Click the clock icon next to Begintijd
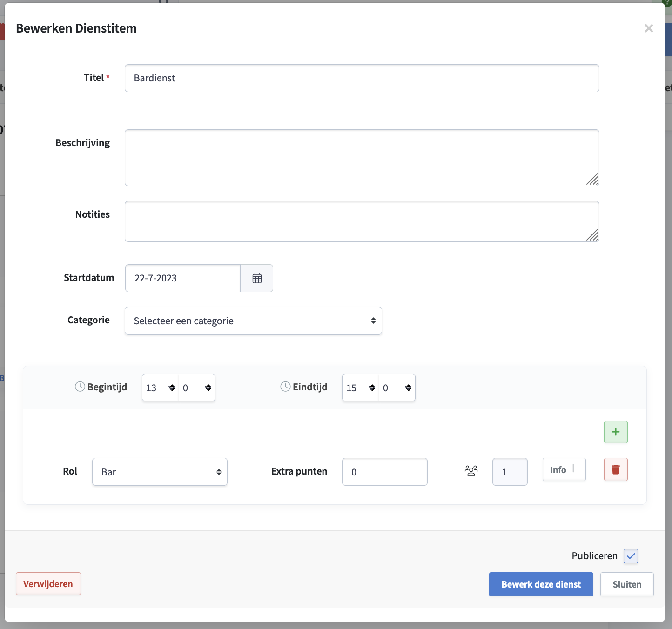Screen dimensions: 672x629 pyautogui.click(x=80, y=386)
